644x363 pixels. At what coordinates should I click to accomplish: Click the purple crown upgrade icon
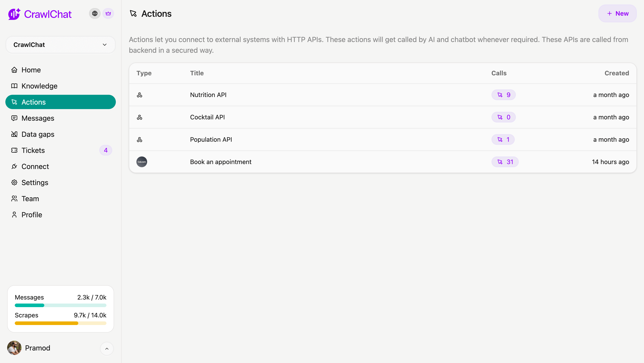[108, 13]
